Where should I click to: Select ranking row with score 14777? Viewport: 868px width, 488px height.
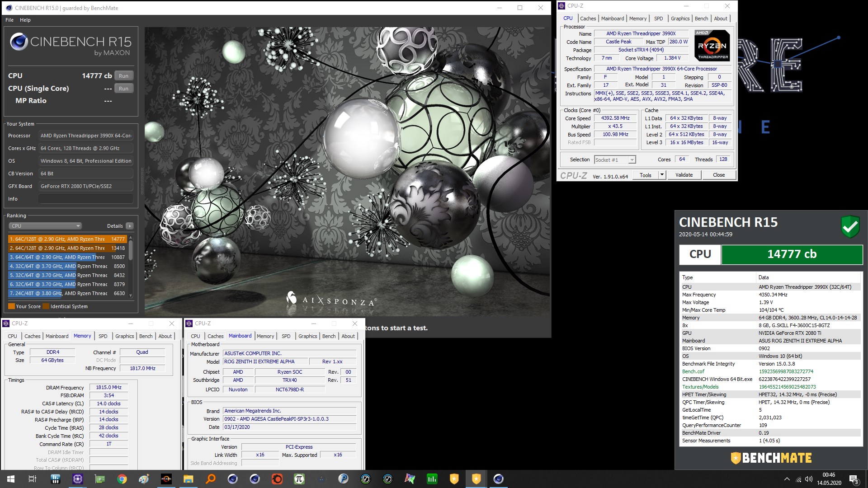point(67,239)
